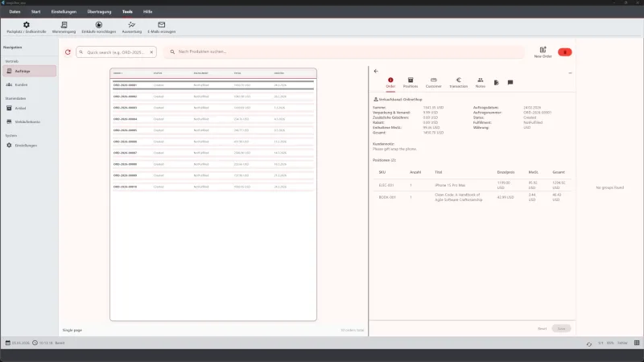
Task: Open Verkäuferkonto in the navigation sidebar
Action: point(29,122)
